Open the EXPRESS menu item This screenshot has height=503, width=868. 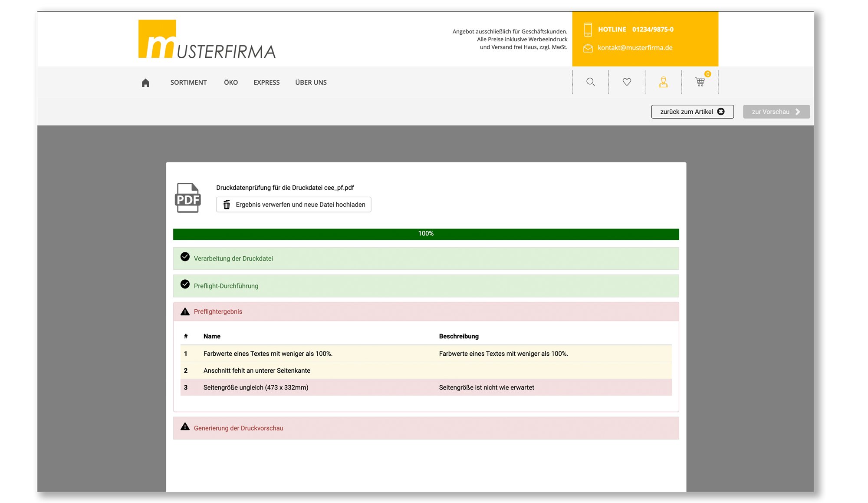266,83
